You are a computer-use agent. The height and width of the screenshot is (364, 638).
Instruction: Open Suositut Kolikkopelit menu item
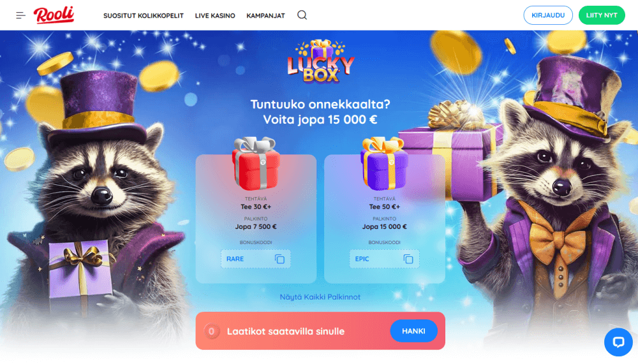point(143,15)
